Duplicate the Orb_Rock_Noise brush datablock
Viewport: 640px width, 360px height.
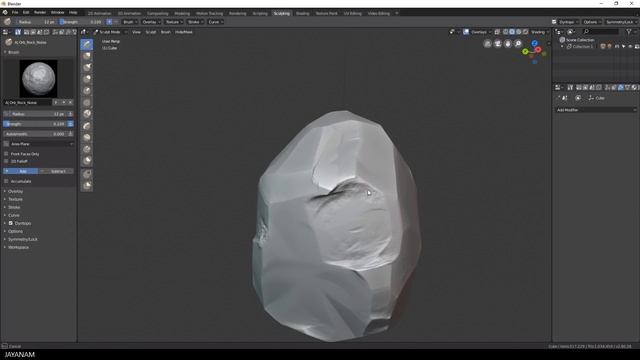point(63,102)
